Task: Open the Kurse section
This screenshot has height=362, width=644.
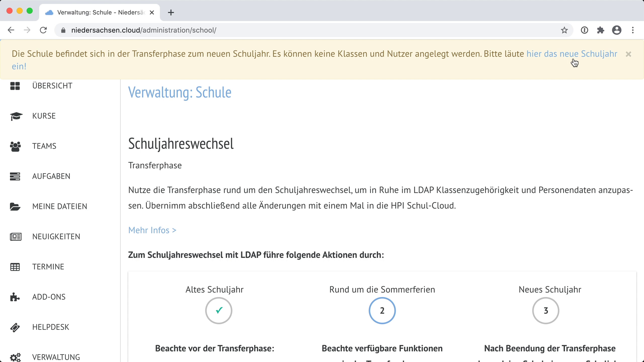Action: pyautogui.click(x=43, y=116)
